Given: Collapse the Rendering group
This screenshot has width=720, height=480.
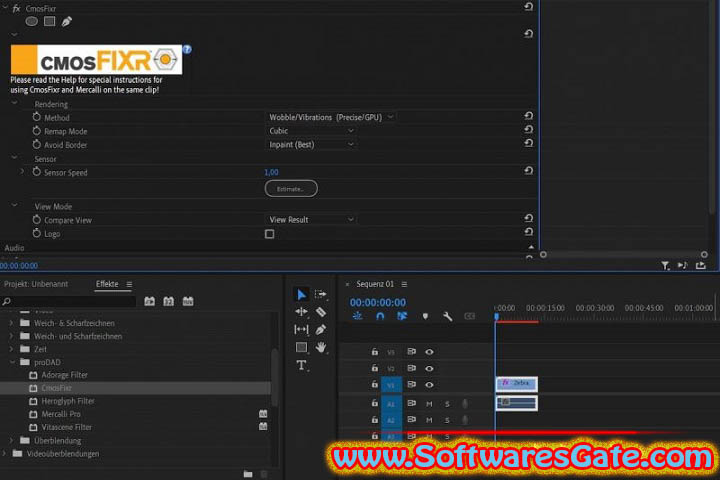Looking at the screenshot, I should pos(14,103).
